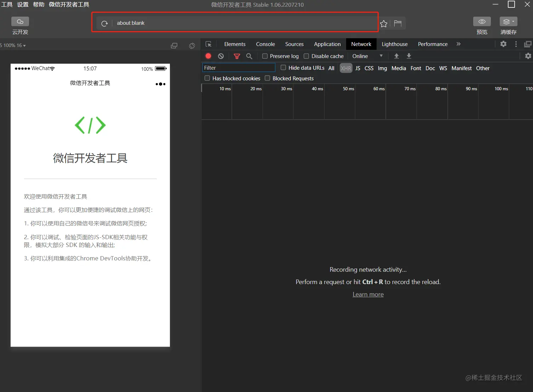Check Blocked Requests
The width and height of the screenshot is (533, 392).
pos(268,78)
